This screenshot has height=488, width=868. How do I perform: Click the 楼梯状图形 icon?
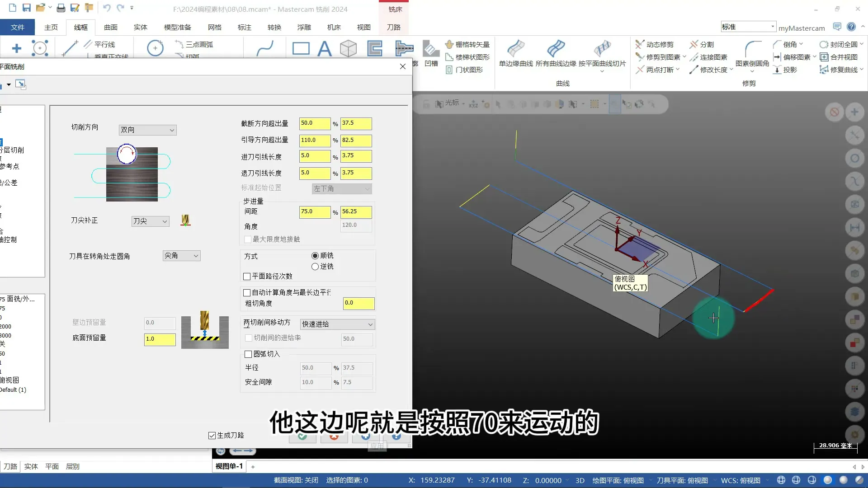click(x=467, y=57)
